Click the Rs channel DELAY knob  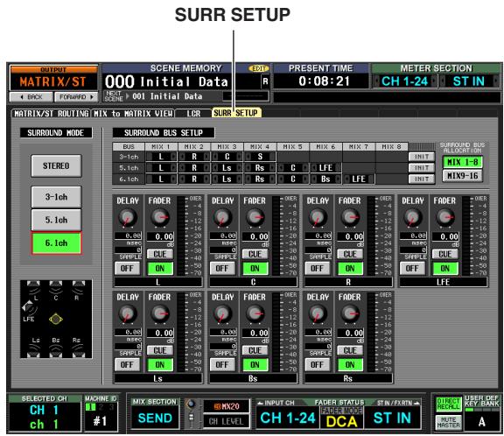click(318, 314)
